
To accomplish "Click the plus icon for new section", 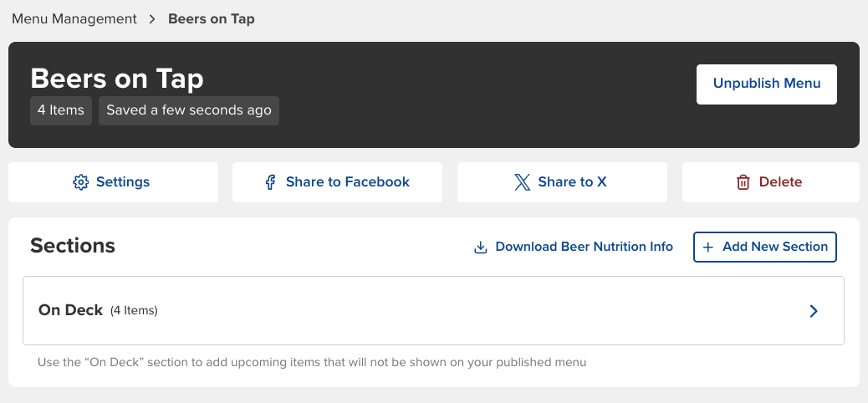I will (708, 247).
